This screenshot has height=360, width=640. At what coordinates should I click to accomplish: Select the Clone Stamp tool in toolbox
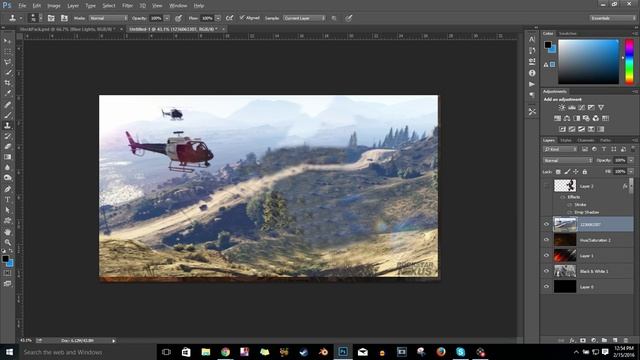click(x=7, y=125)
